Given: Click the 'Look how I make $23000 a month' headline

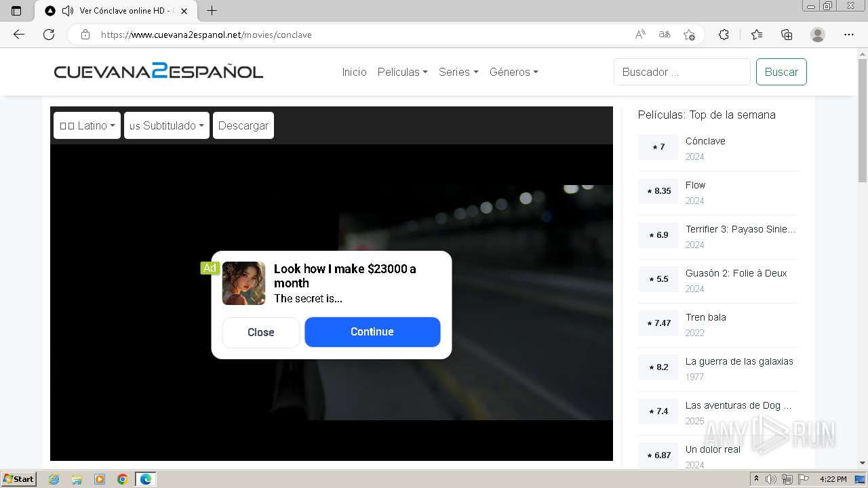Looking at the screenshot, I should click(x=345, y=276).
